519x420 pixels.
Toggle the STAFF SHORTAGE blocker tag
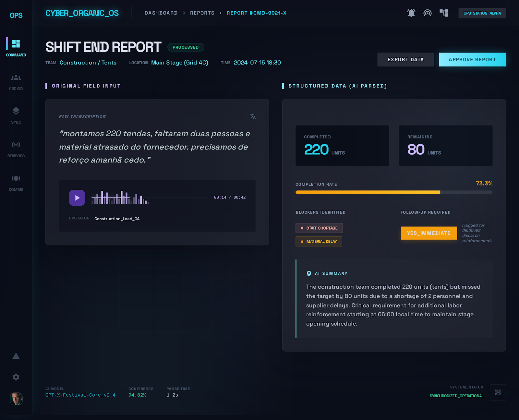[319, 228]
